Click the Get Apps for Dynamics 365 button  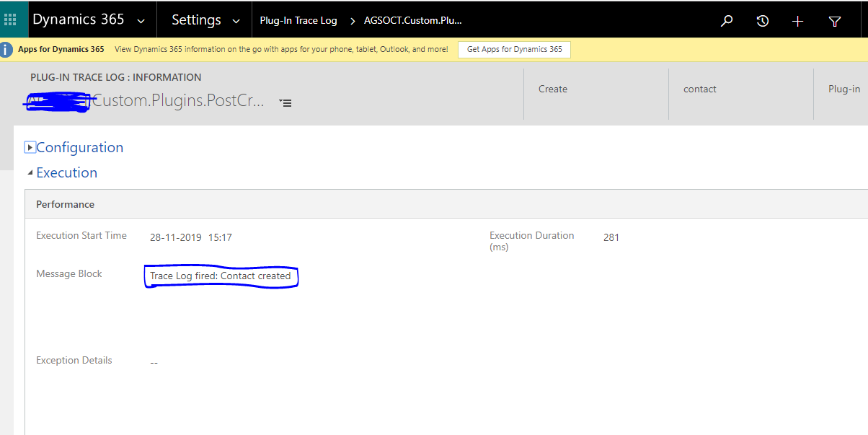pyautogui.click(x=514, y=50)
